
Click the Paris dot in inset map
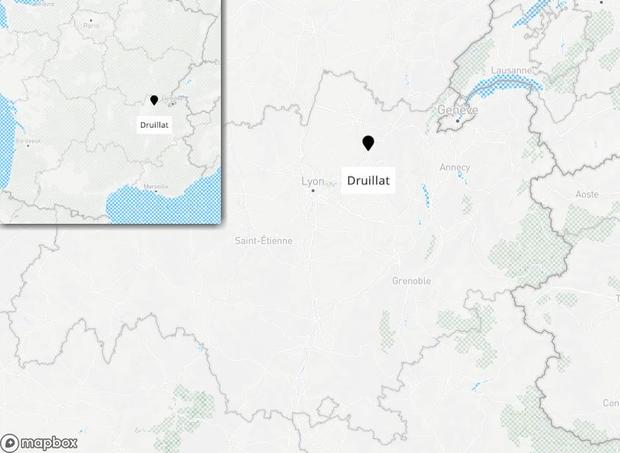coord(91,20)
